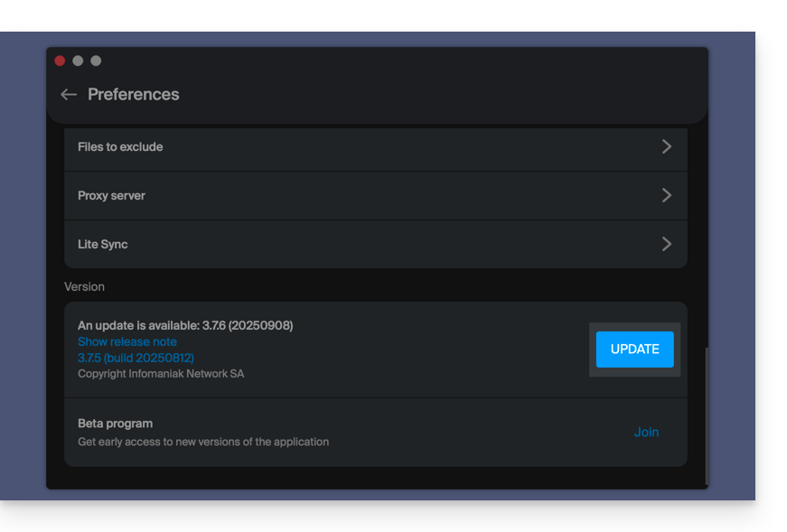Image resolution: width=787 pixels, height=532 pixels.
Task: Open Lite Sync via its chevron
Action: (x=666, y=244)
